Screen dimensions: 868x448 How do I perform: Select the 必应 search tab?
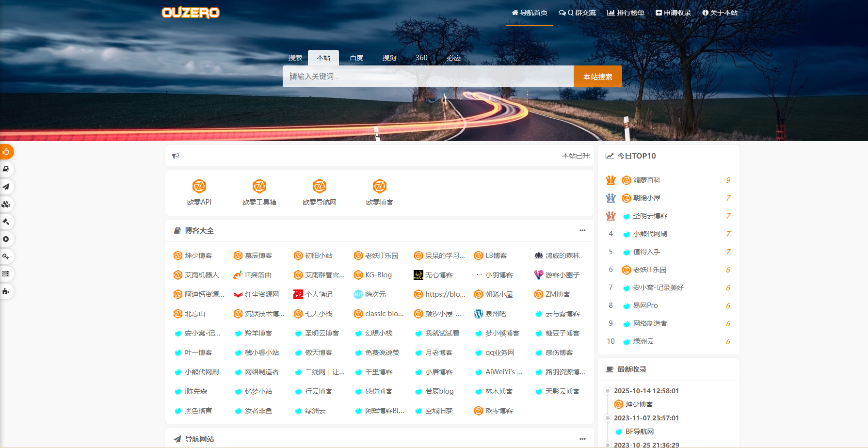(453, 58)
